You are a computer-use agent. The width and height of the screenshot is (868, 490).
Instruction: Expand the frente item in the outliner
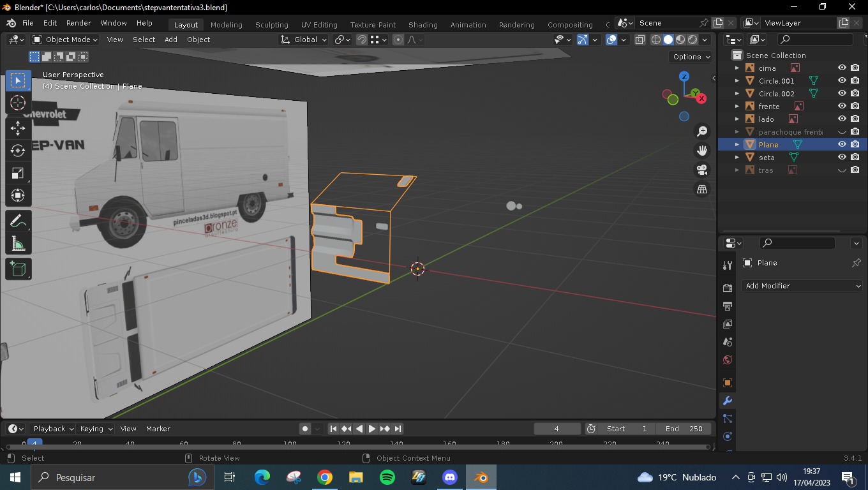(x=737, y=106)
